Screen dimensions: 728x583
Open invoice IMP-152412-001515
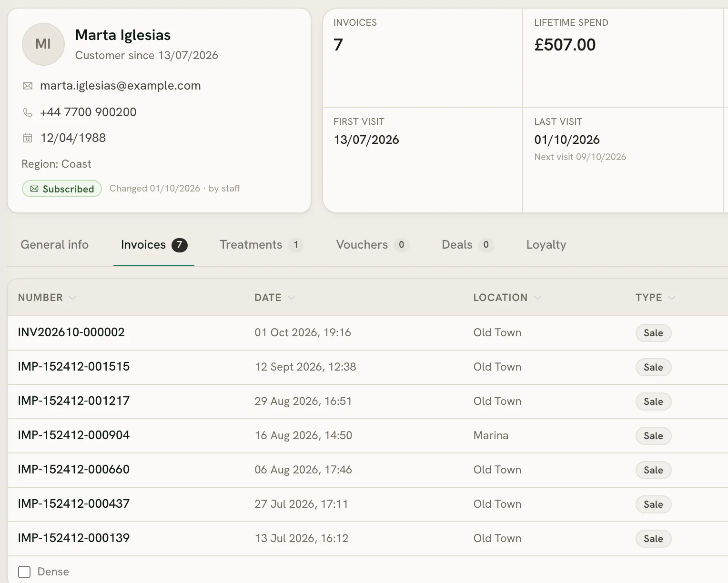pyautogui.click(x=74, y=367)
